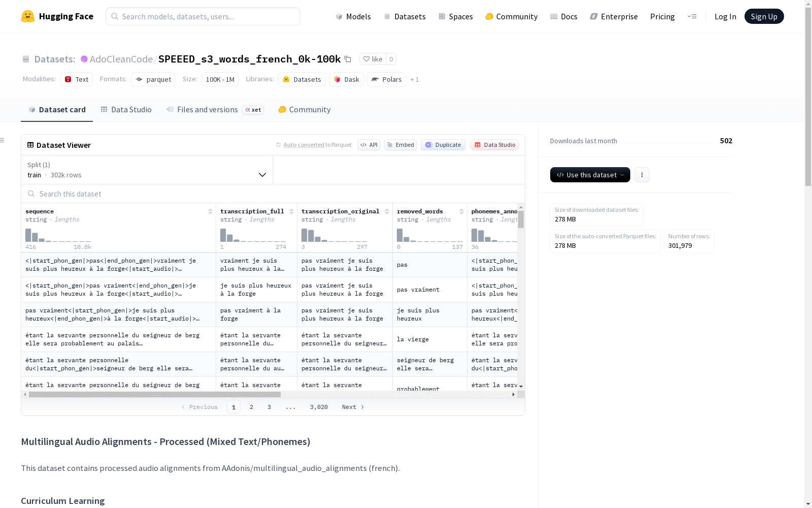Image resolution: width=812 pixels, height=508 pixels.
Task: Open the Dataset card tab
Action: pyautogui.click(x=57, y=109)
